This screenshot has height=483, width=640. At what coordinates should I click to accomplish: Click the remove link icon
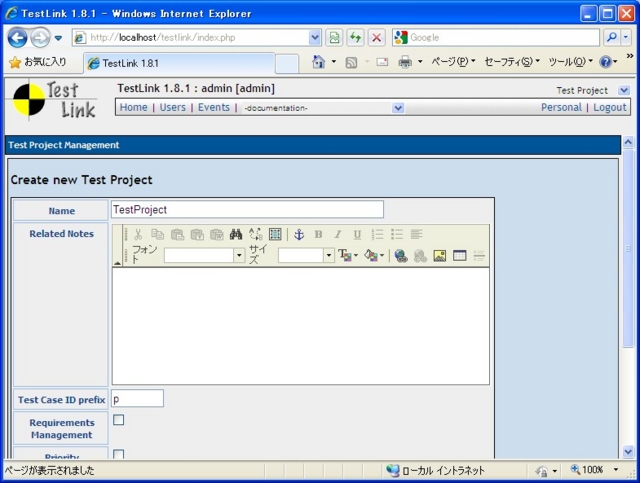click(420, 256)
